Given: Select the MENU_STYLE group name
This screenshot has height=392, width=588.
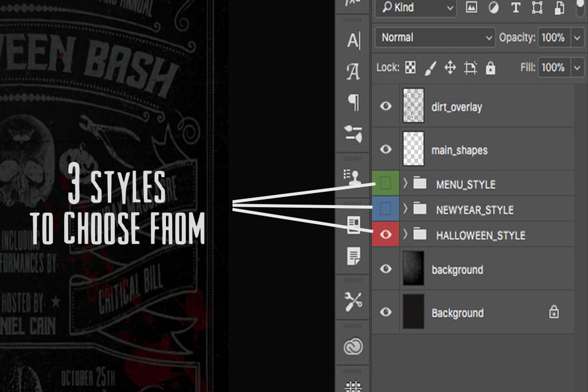Looking at the screenshot, I should 465,184.
